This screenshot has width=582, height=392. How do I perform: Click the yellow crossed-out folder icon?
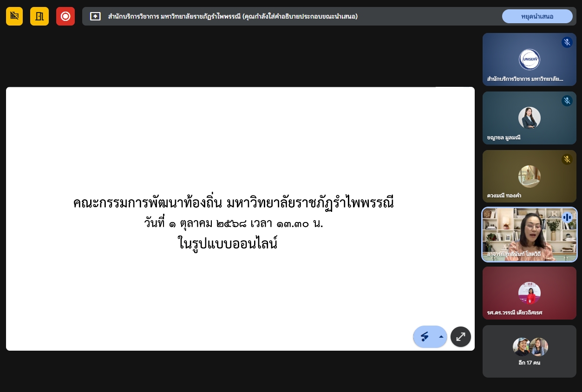point(14,16)
